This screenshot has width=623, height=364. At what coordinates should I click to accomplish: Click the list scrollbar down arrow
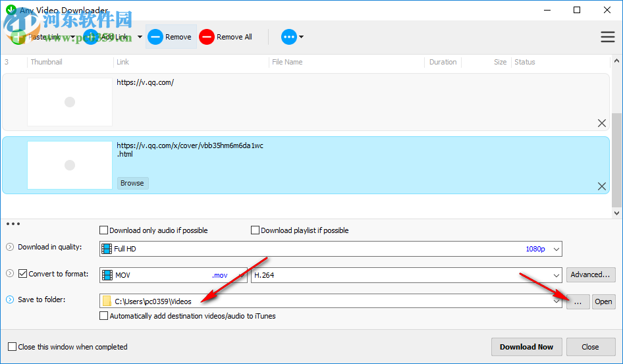point(616,213)
